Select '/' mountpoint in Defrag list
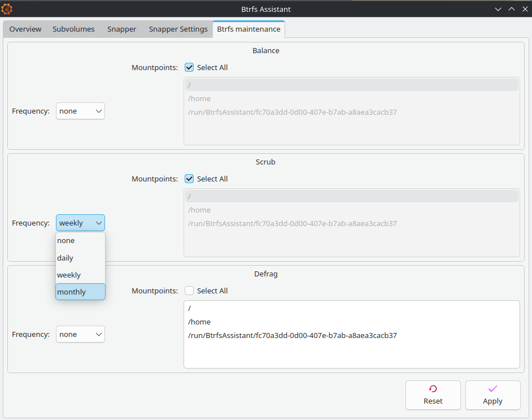This screenshot has width=532, height=420. point(352,308)
